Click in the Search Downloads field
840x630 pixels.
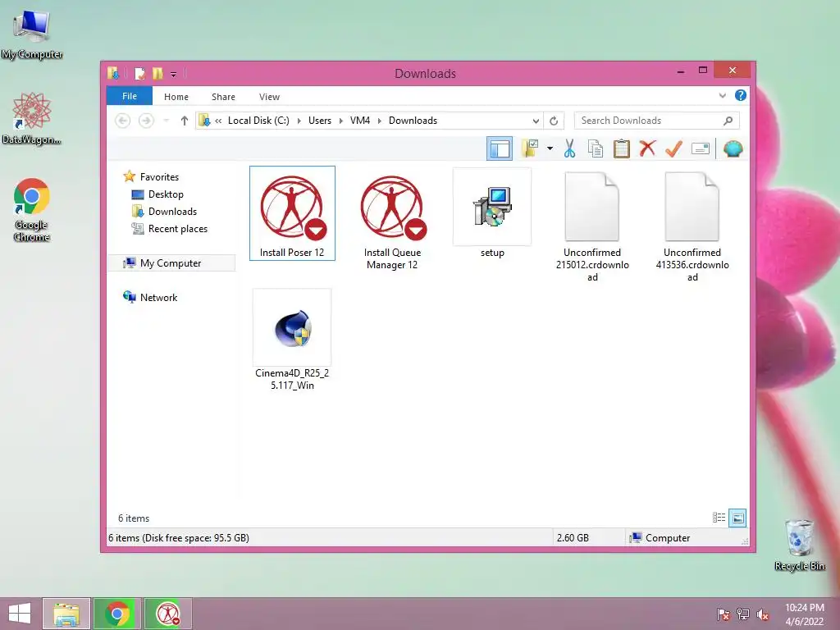pyautogui.click(x=657, y=121)
